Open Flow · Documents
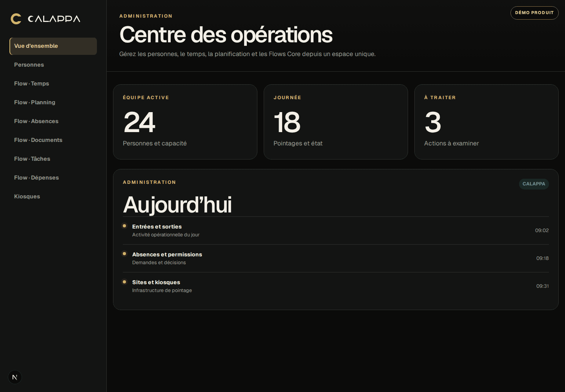Viewport: 565px width, 392px height. click(53, 140)
